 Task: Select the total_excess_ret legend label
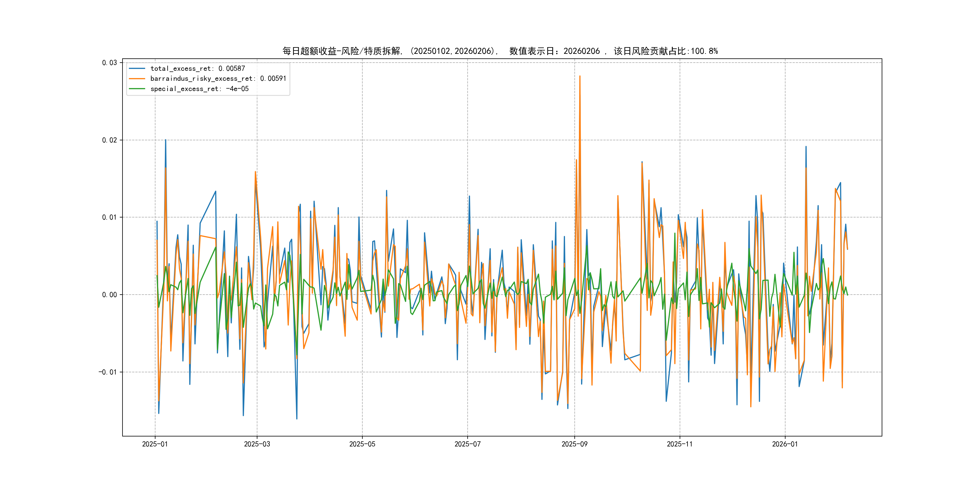pos(198,68)
